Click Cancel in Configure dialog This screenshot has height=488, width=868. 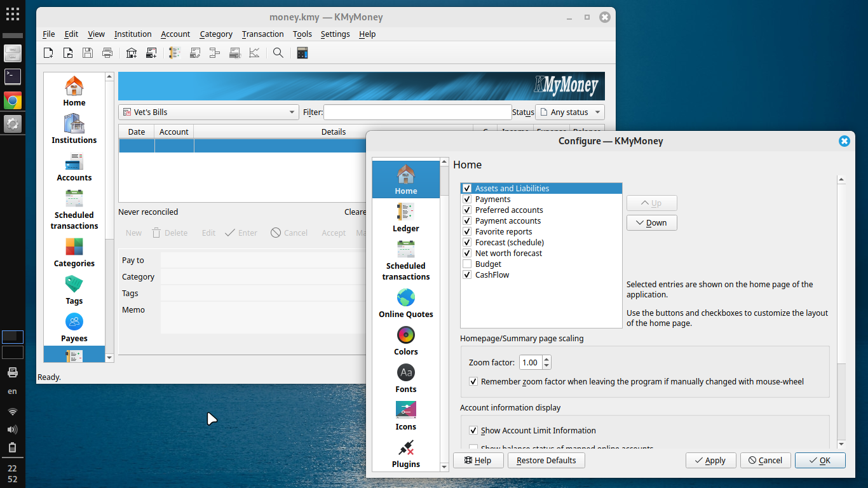click(x=765, y=461)
